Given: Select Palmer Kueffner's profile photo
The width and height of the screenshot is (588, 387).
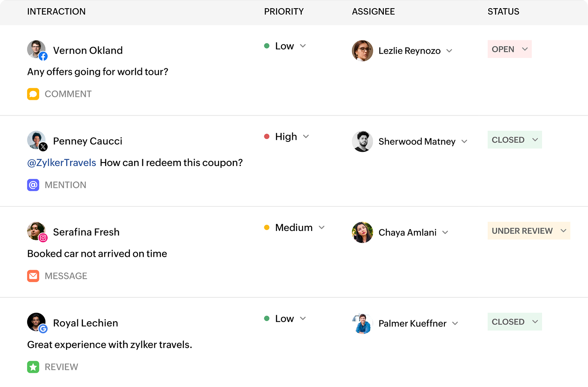Looking at the screenshot, I should [x=362, y=323].
